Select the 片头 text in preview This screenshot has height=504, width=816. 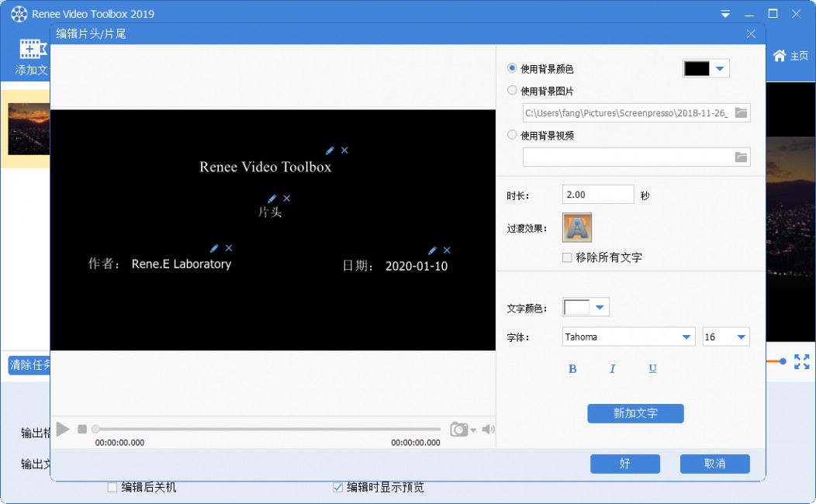(270, 212)
